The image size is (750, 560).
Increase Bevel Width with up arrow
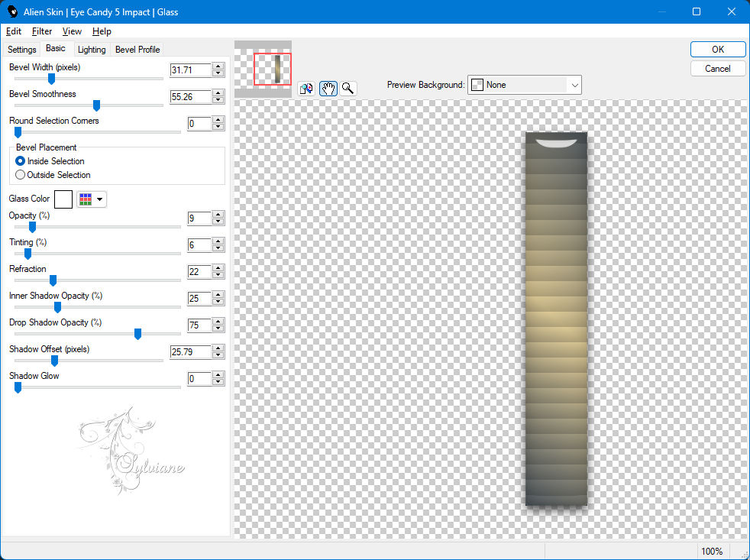point(218,66)
